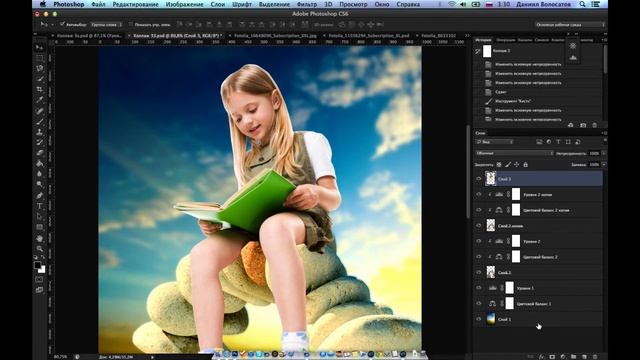Image resolution: width=640 pixels, height=360 pixels.
Task: Select the Paint Bucket tool
Action: 40,164
